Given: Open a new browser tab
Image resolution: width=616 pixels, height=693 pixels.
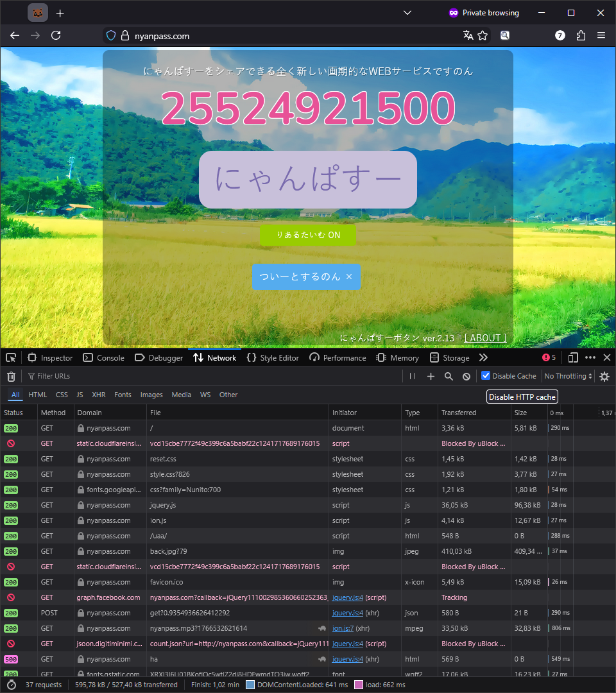Looking at the screenshot, I should pos(60,13).
